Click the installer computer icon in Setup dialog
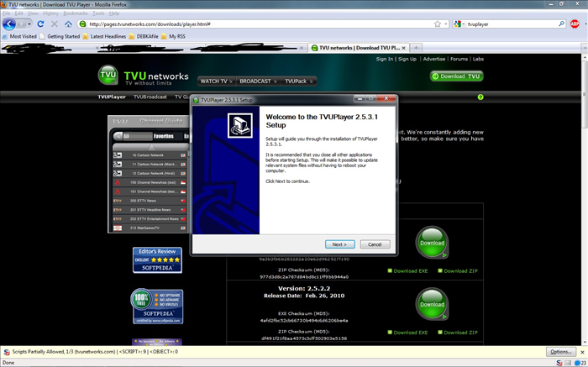The image size is (588, 367). pyautogui.click(x=240, y=126)
